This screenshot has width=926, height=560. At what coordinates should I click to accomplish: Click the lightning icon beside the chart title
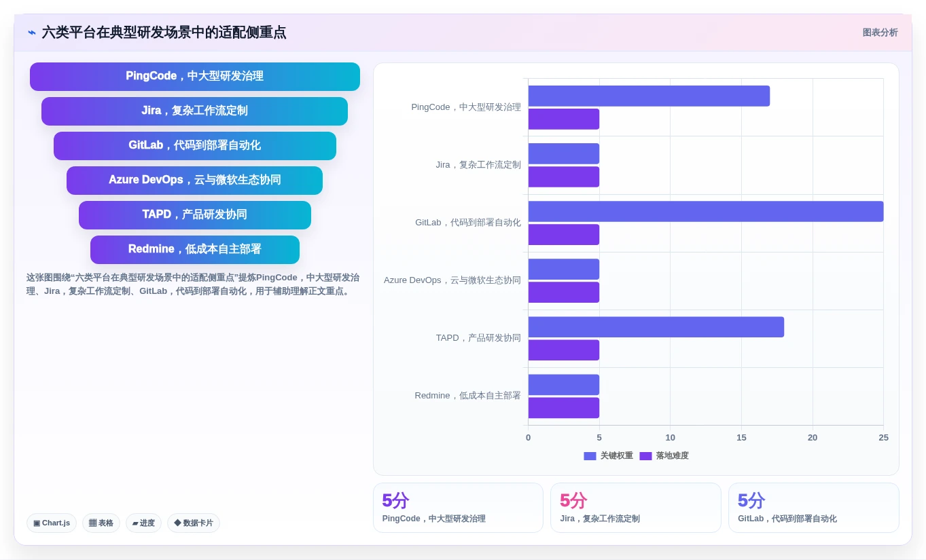coord(32,33)
